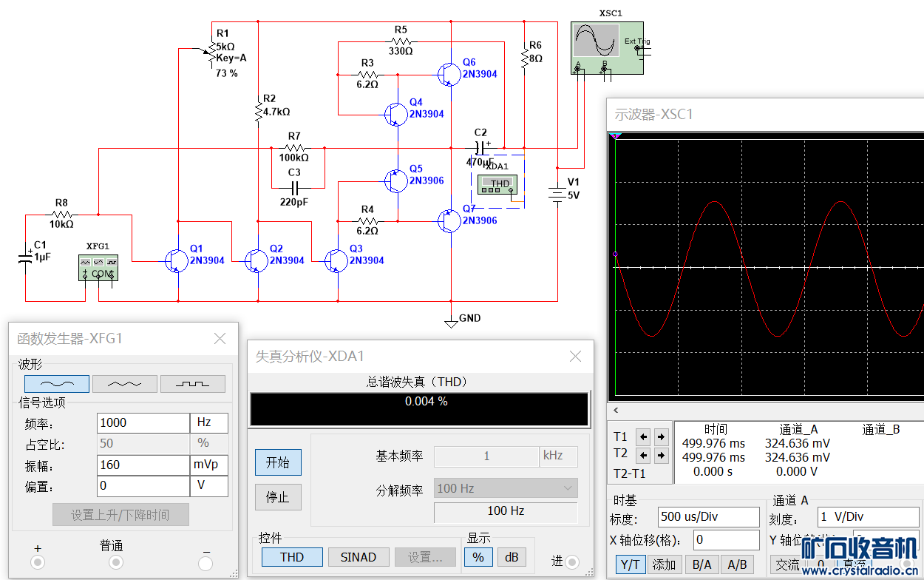Select transistor Q6 symbol
This screenshot has height=580, width=924.
coord(448,73)
